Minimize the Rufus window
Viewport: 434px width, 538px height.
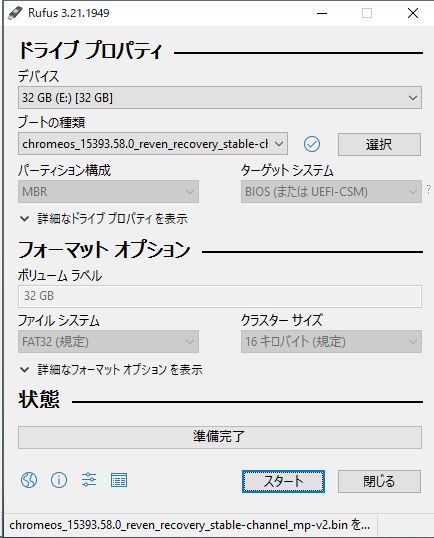coord(322,13)
